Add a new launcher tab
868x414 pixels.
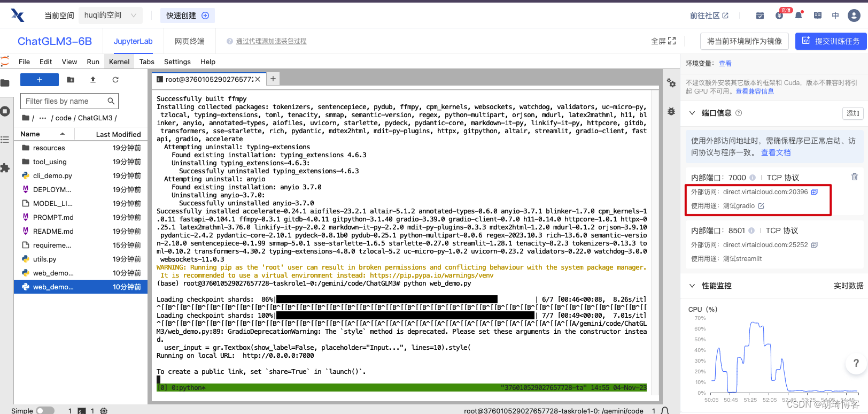tap(273, 79)
